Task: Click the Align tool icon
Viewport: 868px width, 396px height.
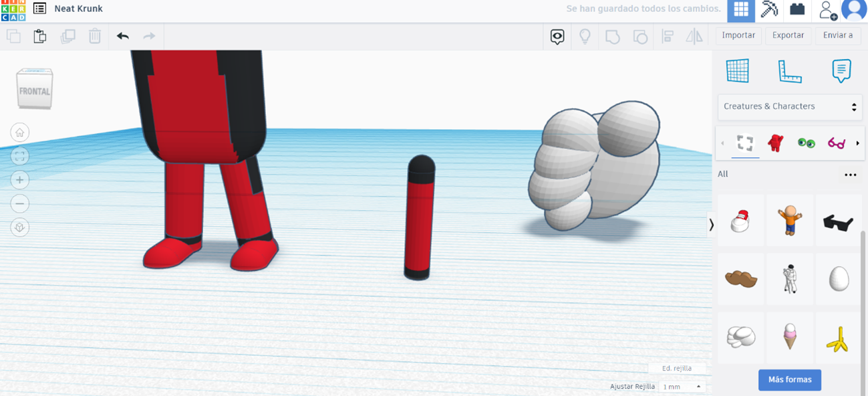Action: tap(668, 36)
